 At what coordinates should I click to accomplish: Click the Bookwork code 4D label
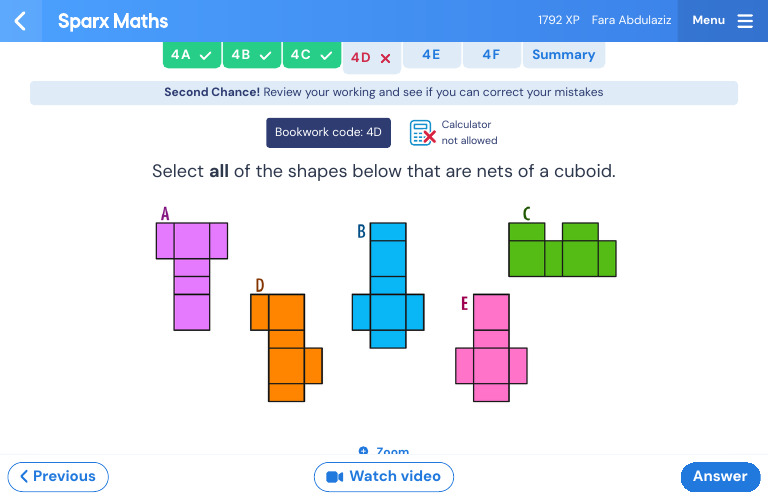pos(328,133)
